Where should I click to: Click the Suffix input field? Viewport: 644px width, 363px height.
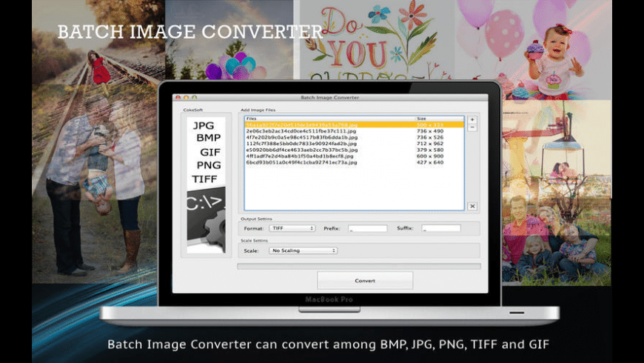[441, 228]
